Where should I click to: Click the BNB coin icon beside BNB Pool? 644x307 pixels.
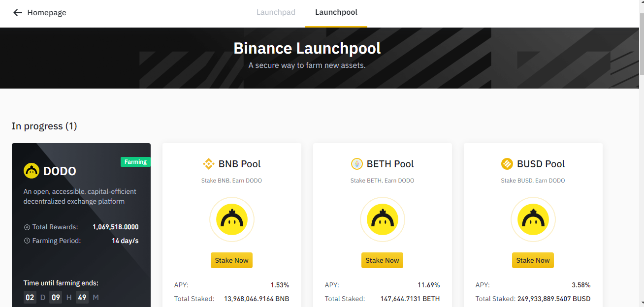pyautogui.click(x=208, y=164)
